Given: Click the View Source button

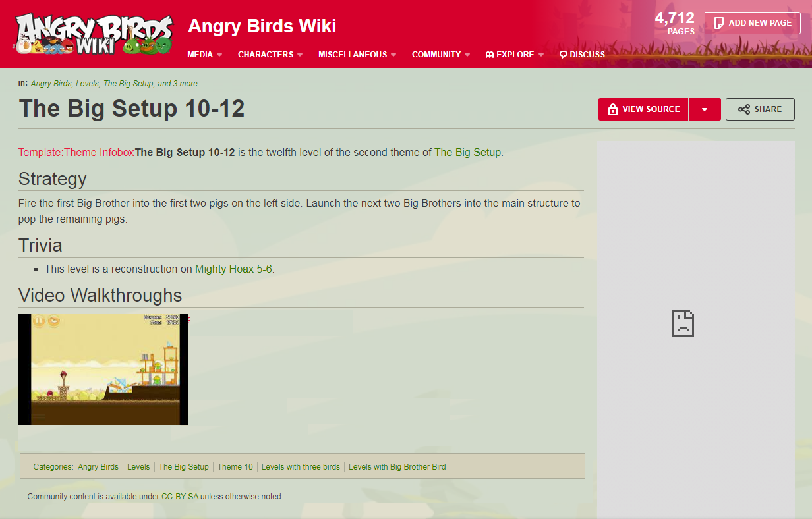Looking at the screenshot, I should coord(643,109).
